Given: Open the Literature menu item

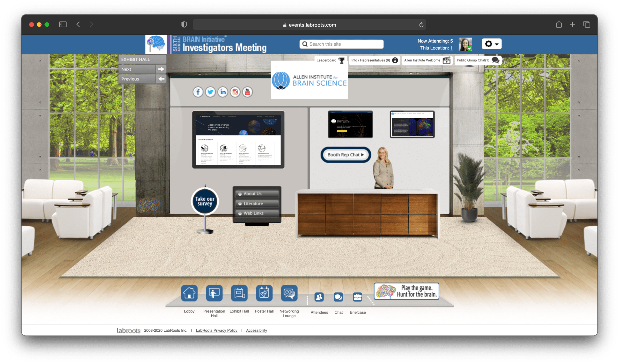Looking at the screenshot, I should (257, 204).
